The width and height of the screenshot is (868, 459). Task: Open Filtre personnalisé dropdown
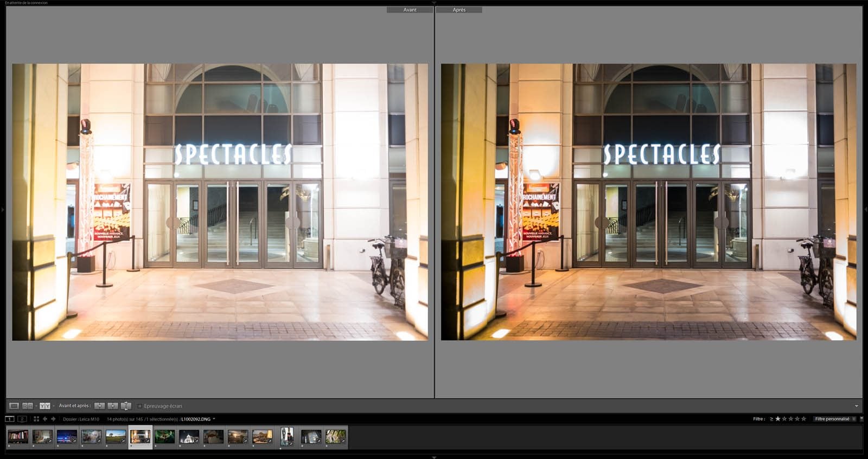(834, 419)
